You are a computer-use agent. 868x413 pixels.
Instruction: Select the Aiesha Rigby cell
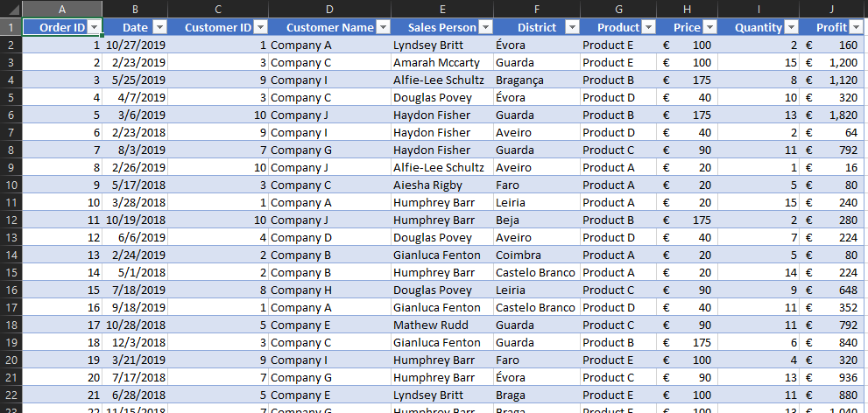pos(442,185)
